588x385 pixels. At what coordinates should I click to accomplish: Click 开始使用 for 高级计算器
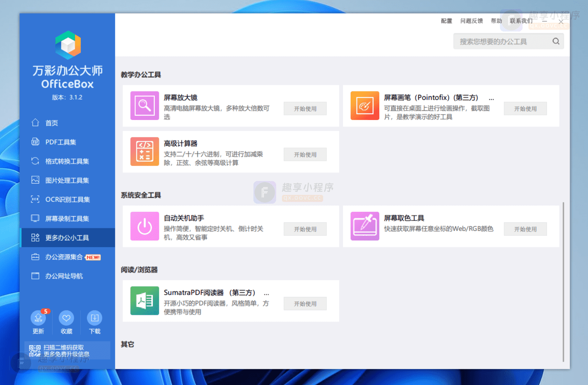pos(305,155)
